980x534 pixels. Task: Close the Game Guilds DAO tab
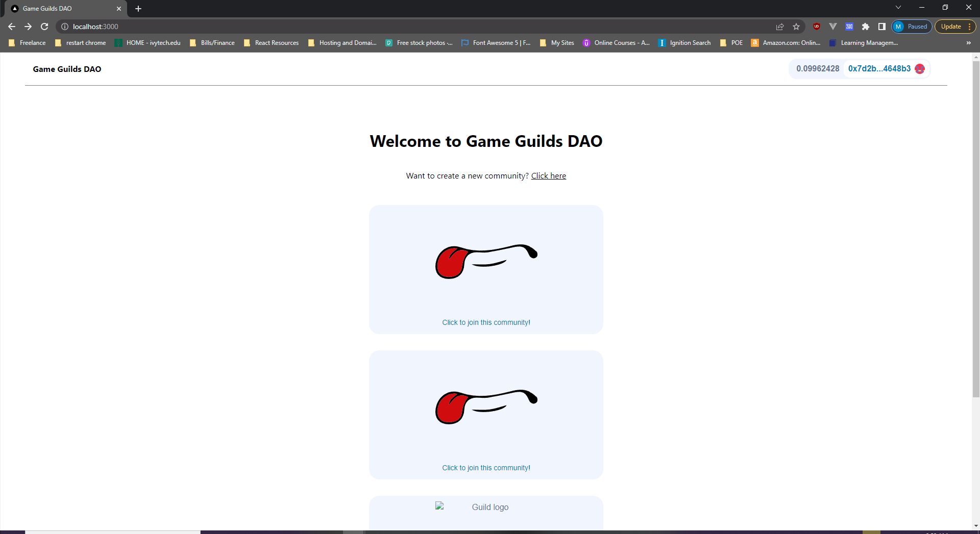(x=119, y=9)
